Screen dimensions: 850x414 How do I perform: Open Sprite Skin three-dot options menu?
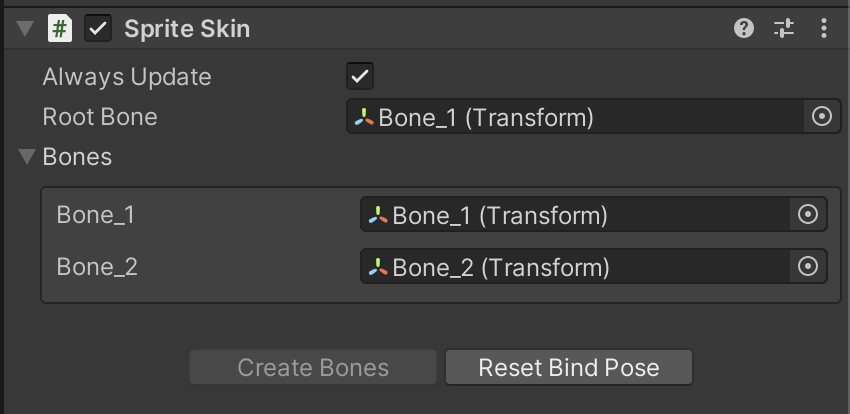824,29
